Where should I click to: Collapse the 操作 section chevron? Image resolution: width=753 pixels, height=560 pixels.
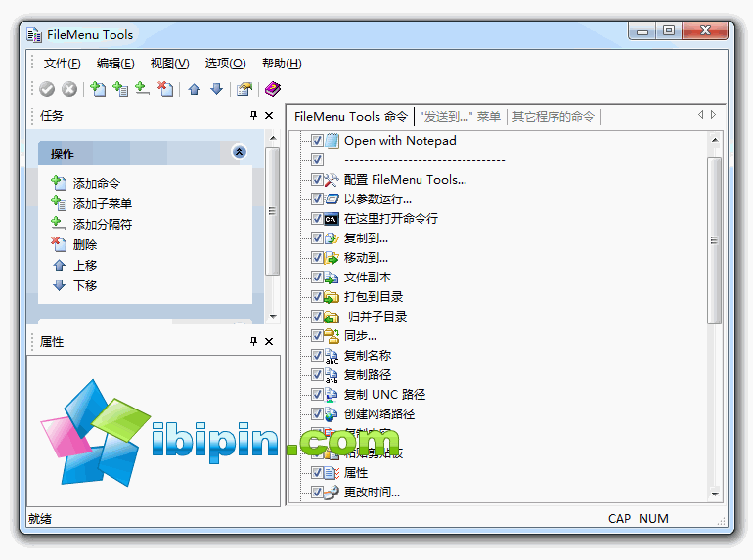240,152
